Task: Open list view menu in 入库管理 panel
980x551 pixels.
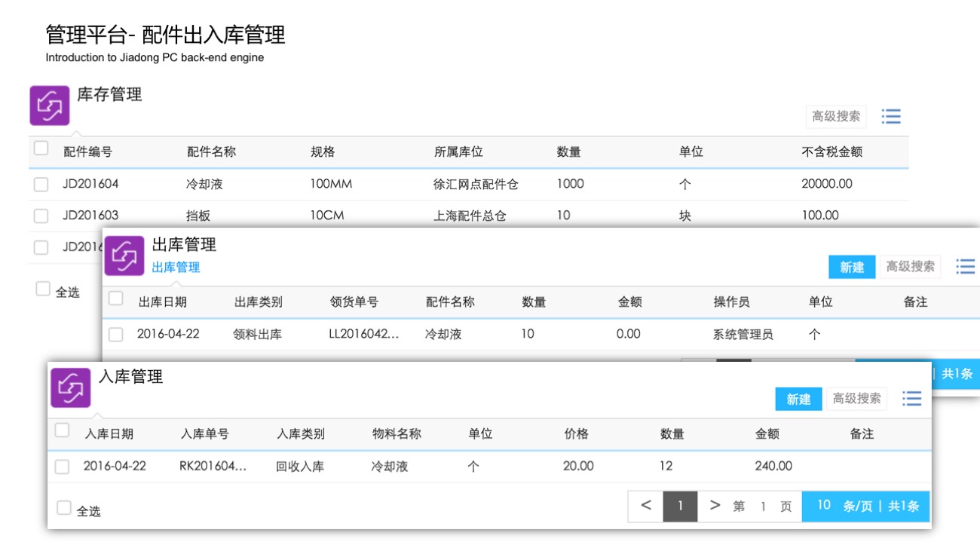Action: 912,399
